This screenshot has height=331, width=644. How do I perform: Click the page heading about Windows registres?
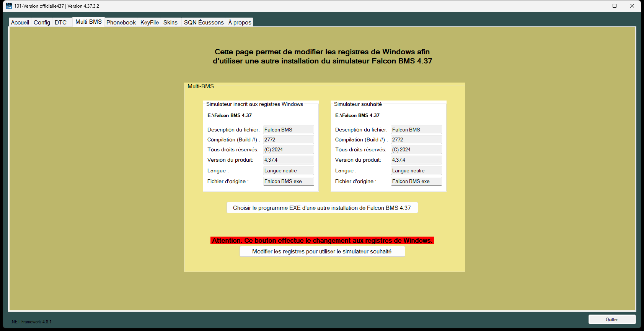pyautogui.click(x=322, y=56)
